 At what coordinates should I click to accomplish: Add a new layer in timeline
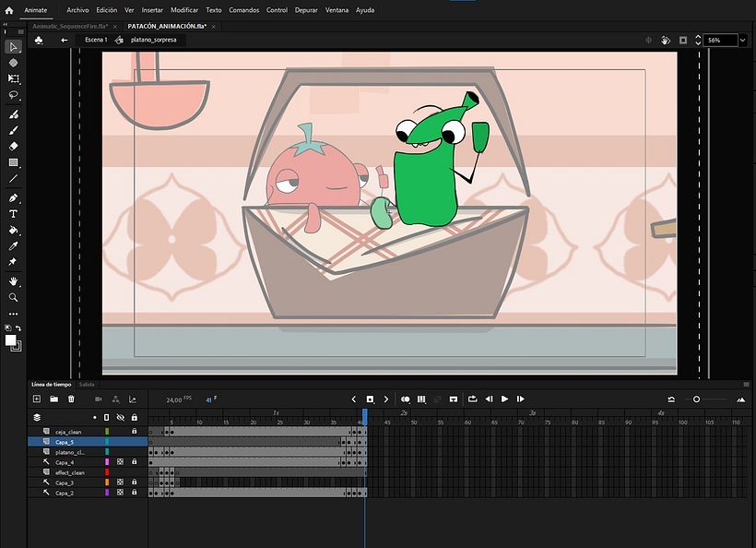(37, 399)
